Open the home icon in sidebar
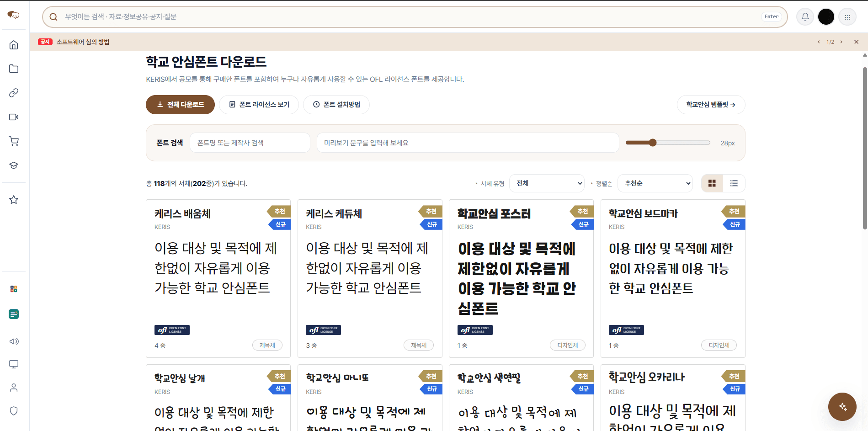The width and height of the screenshot is (868, 431). [14, 45]
